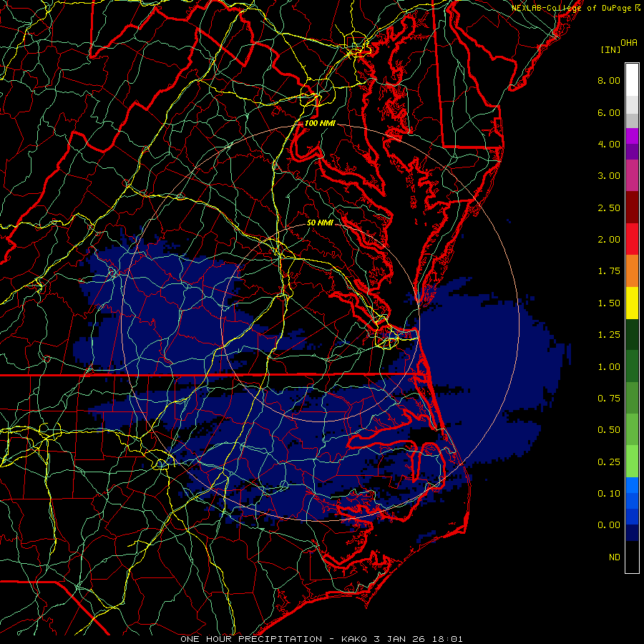The image size is (644, 644).
Task: Pick the orange 1.75 legend swatch
Action: tap(632, 271)
